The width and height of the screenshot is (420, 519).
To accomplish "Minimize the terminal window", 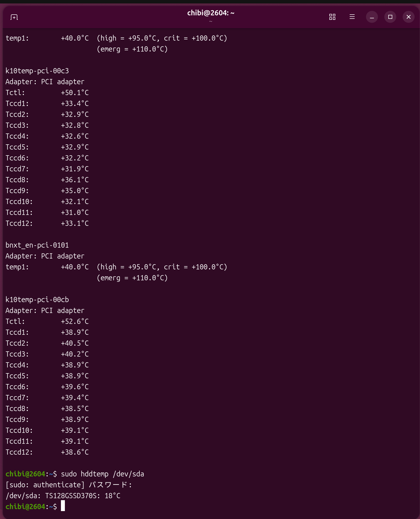I will (372, 17).
